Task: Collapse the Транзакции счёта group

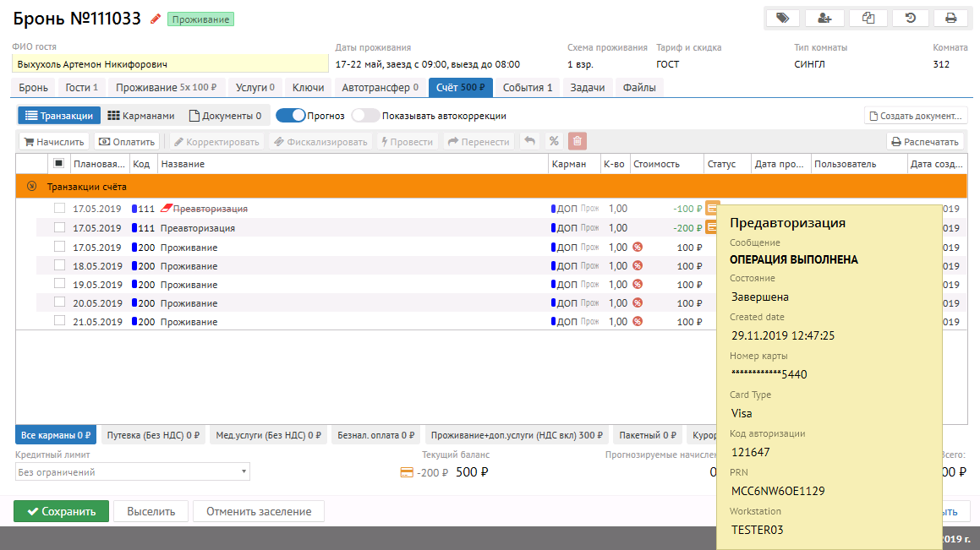Action: pos(32,187)
